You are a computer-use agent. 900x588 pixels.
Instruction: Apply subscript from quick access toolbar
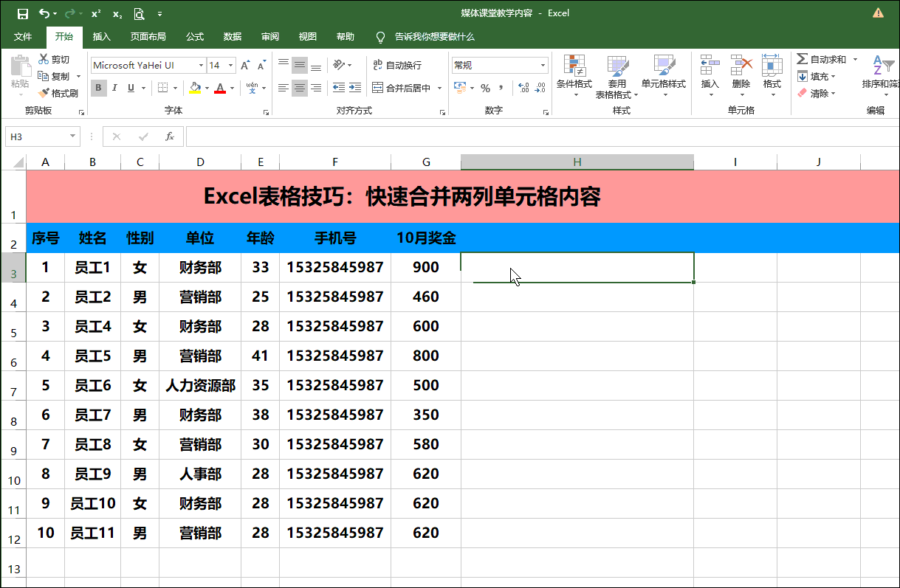tap(118, 13)
